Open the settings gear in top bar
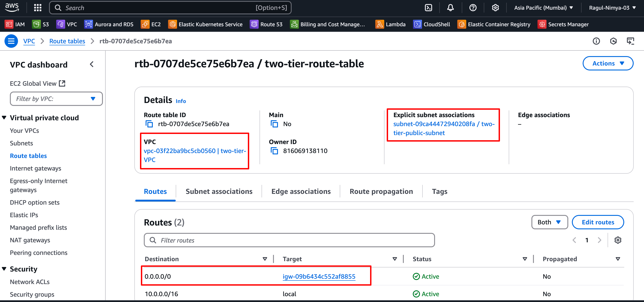 495,8
